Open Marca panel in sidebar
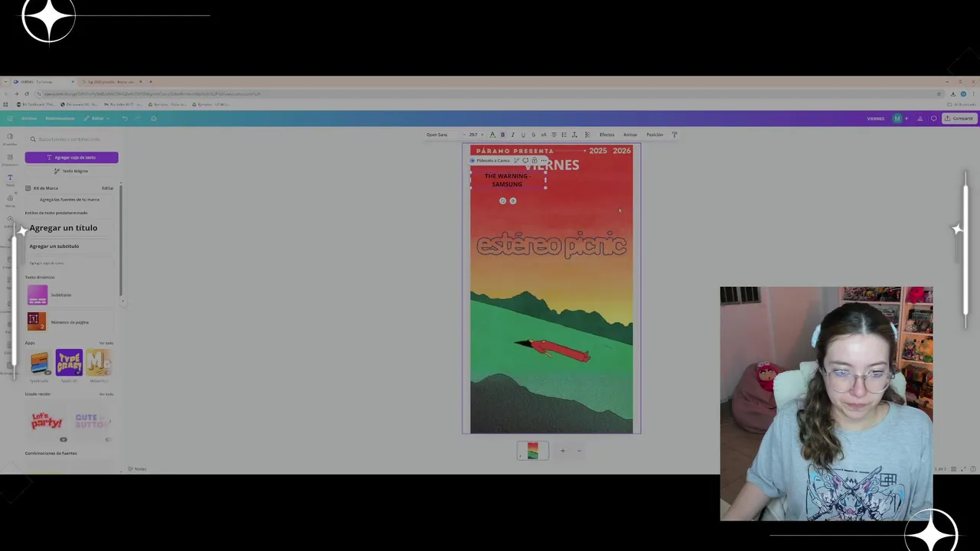980x551 pixels. point(10,201)
